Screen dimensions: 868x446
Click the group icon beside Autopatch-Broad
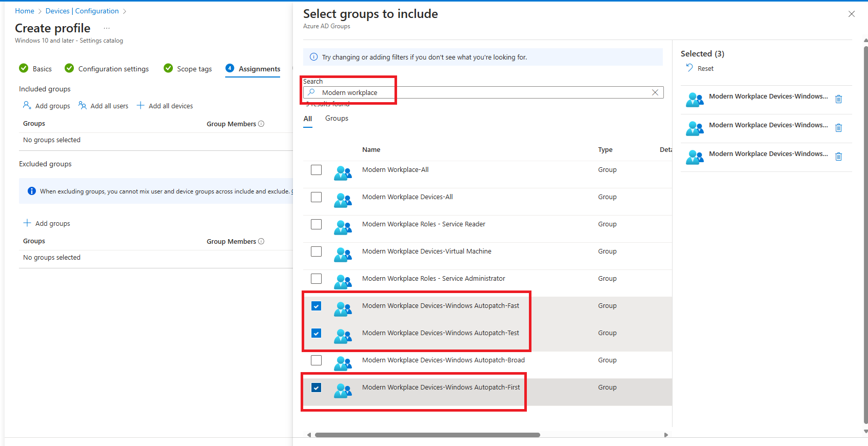tap(343, 363)
